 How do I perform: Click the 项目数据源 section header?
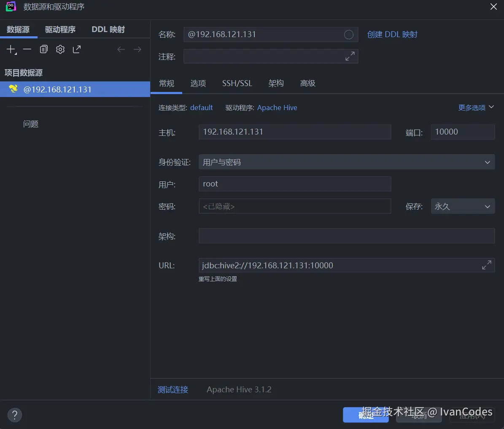[x=24, y=73]
